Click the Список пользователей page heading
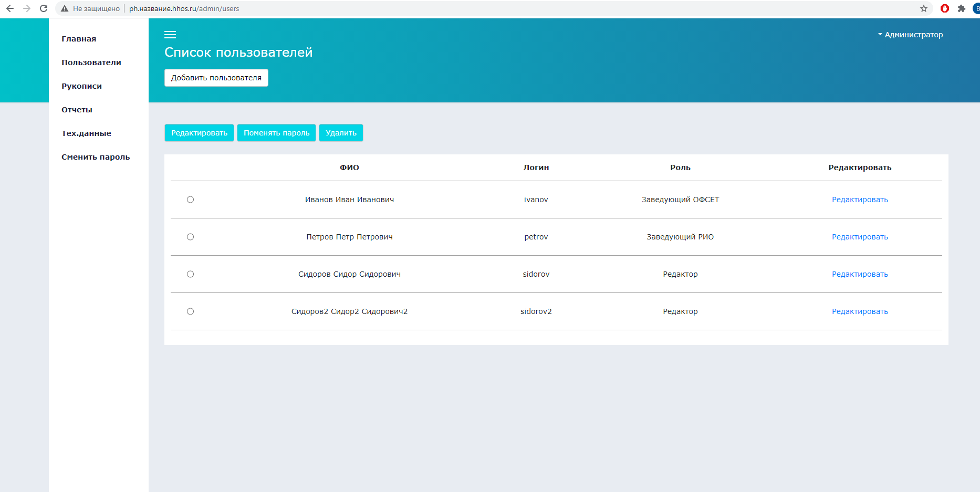 click(238, 53)
